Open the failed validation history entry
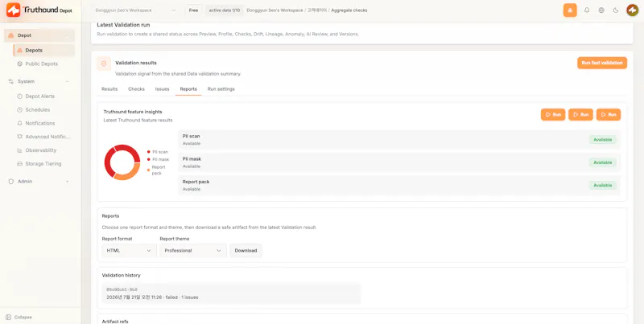 coord(231,293)
